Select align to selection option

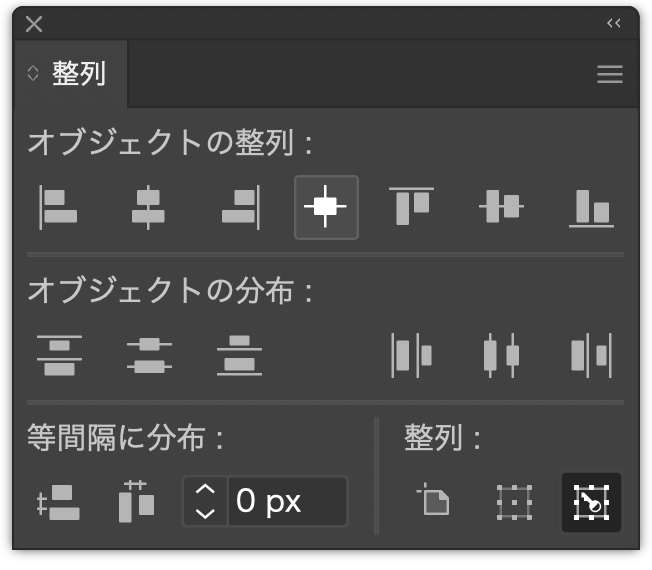pyautogui.click(x=514, y=502)
